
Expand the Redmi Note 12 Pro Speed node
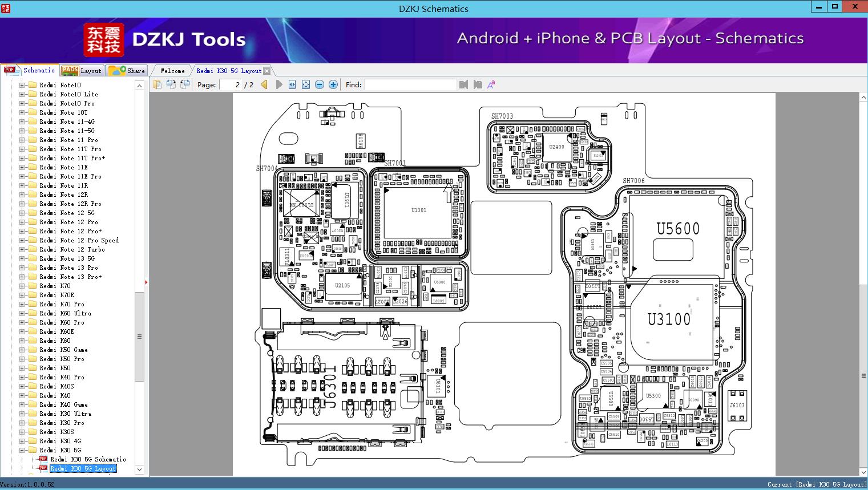click(22, 240)
